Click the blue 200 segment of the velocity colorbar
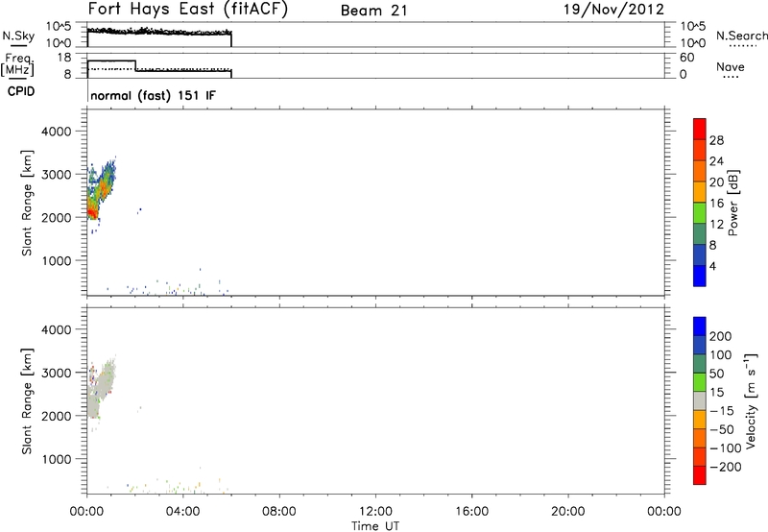 (700, 326)
